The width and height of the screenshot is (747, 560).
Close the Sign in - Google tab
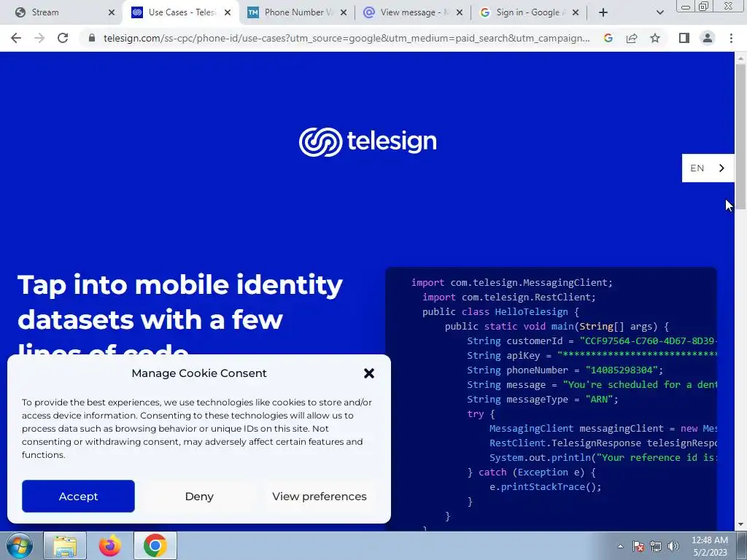tap(576, 12)
